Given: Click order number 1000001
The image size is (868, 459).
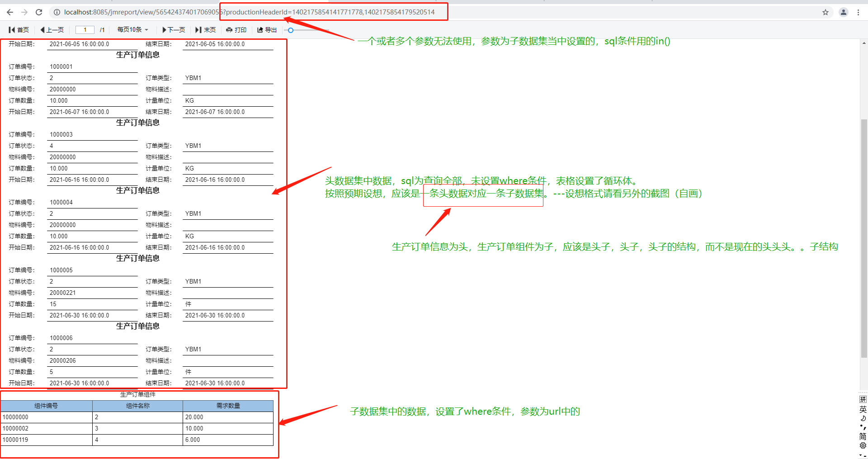Looking at the screenshot, I should [x=61, y=66].
